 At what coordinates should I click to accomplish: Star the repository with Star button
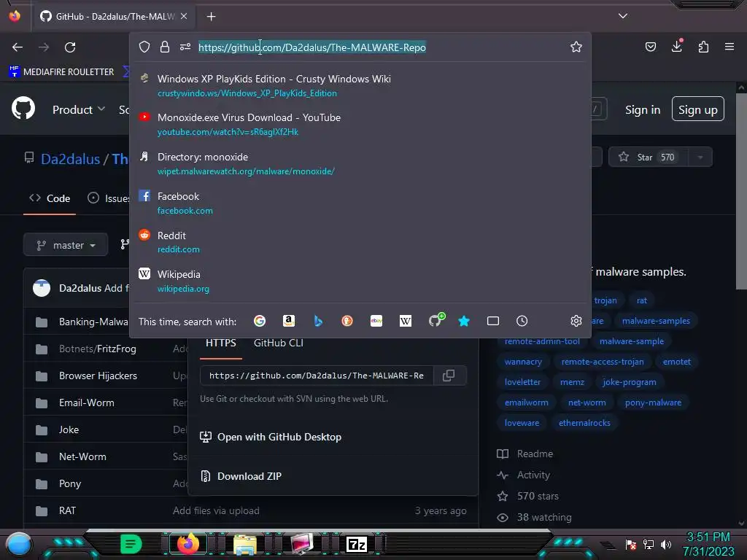(x=648, y=157)
